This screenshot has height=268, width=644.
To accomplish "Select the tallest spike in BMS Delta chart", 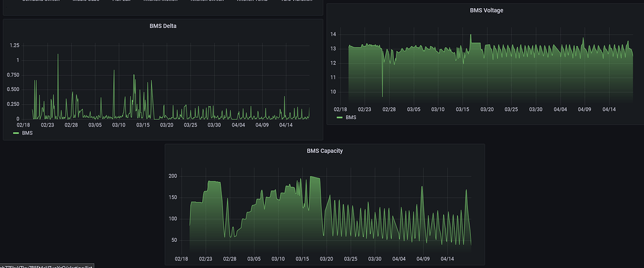I will click(58, 55).
